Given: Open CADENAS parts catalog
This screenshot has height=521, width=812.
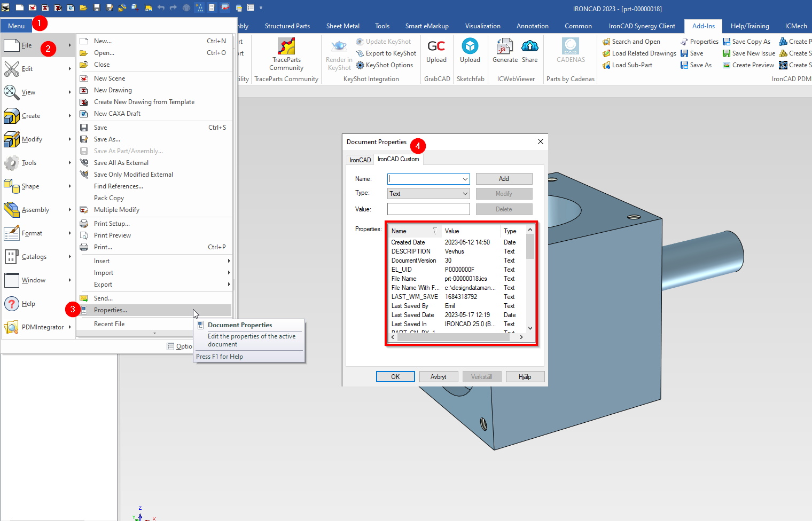Looking at the screenshot, I should (571, 51).
